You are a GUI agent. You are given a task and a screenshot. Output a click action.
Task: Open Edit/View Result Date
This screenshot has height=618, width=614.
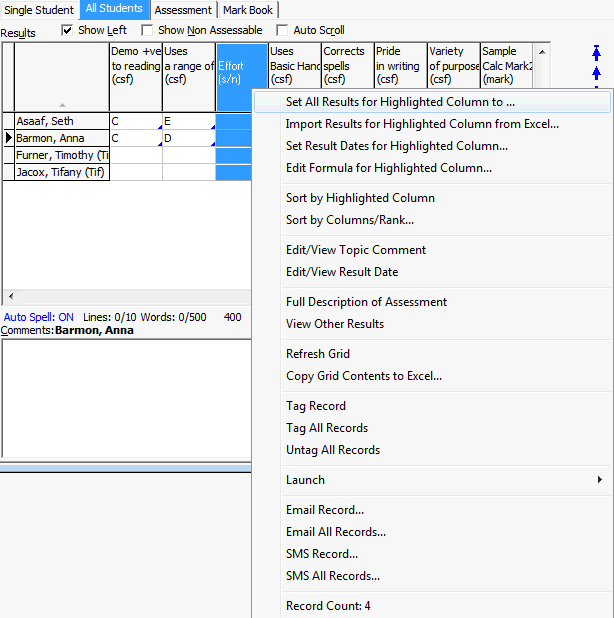pyautogui.click(x=432, y=272)
